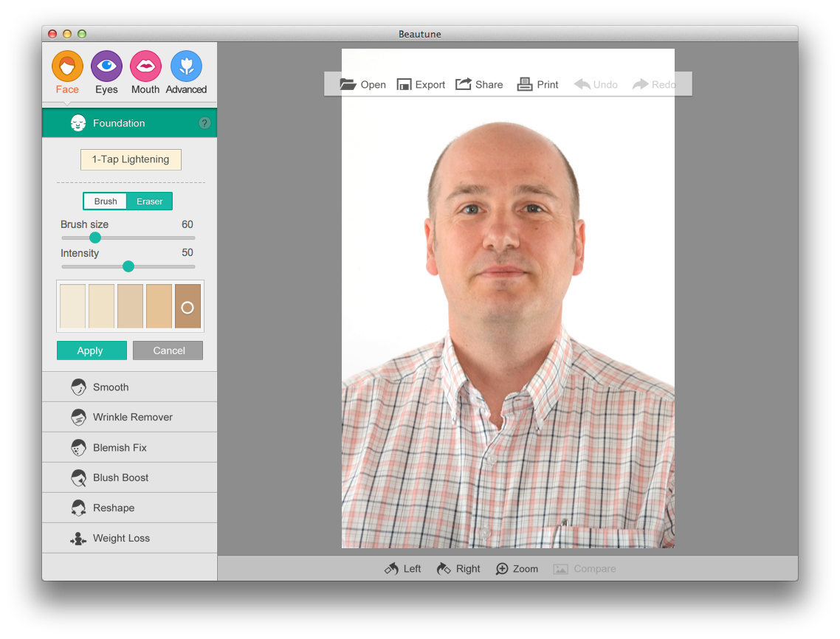Open the Advanced tools category
The width and height of the screenshot is (840, 639).
click(x=186, y=66)
